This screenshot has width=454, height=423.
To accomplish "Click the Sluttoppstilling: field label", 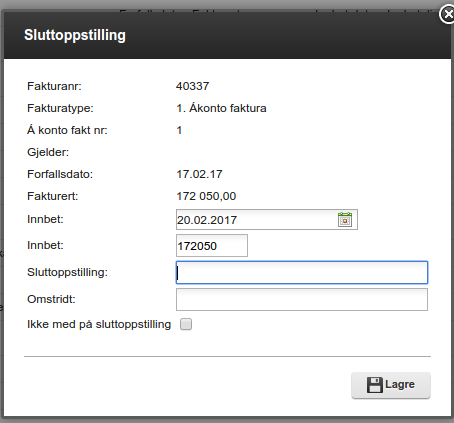I will click(67, 272).
